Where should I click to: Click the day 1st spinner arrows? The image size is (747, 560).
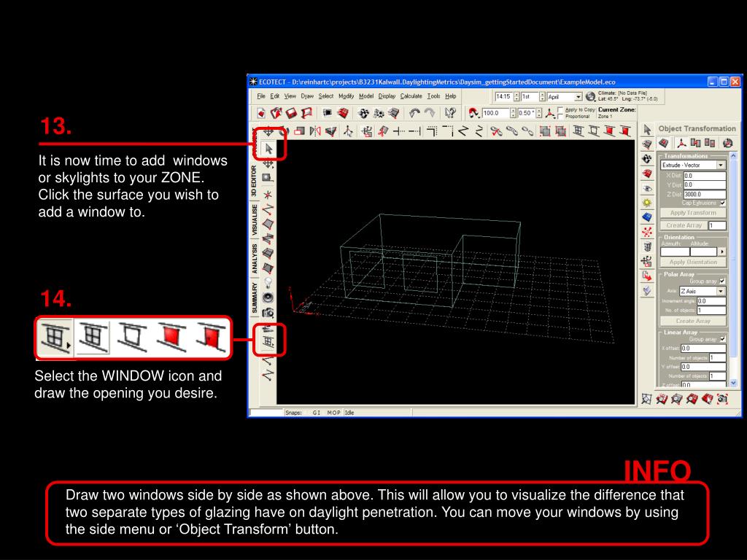coord(542,97)
